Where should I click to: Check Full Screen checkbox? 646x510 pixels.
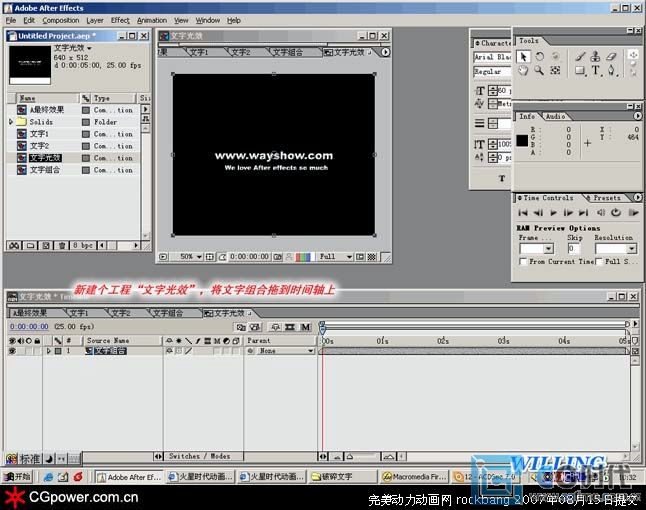(x=599, y=262)
